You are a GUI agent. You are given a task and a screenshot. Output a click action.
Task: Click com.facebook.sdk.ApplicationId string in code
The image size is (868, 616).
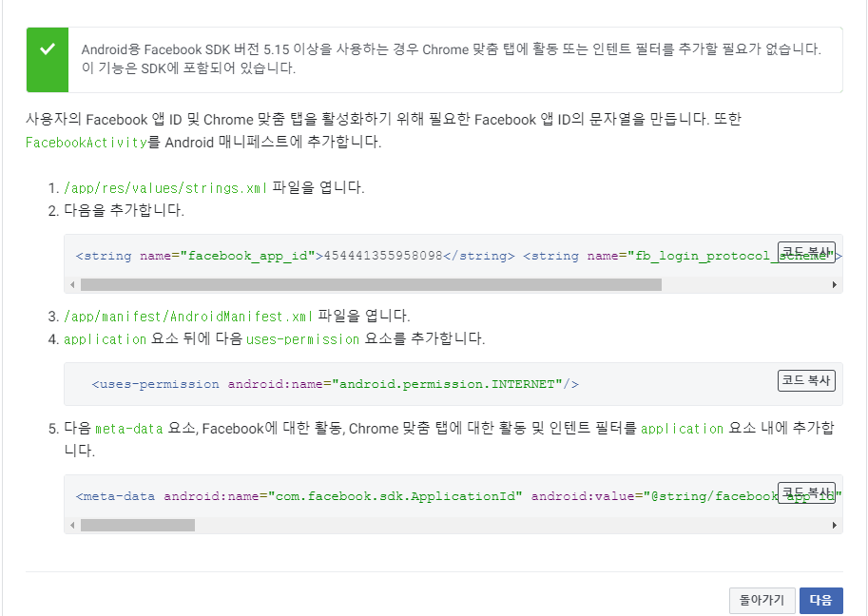(395, 496)
